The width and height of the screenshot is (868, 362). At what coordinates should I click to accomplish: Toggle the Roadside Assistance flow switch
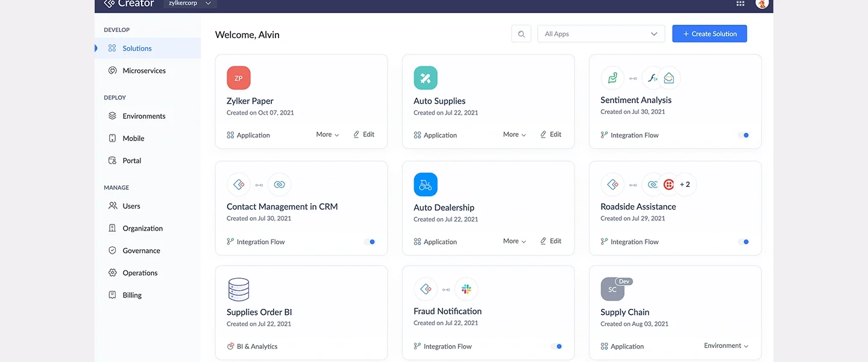click(x=743, y=242)
